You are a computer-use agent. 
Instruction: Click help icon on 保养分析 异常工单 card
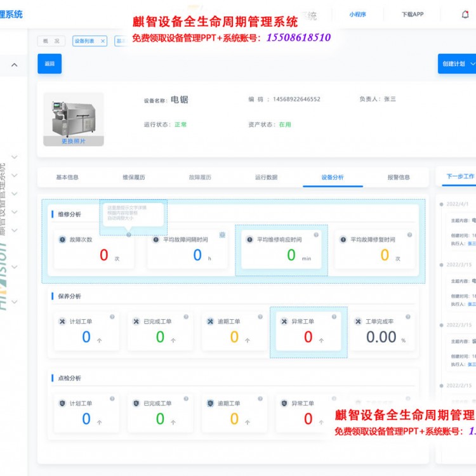(x=334, y=317)
